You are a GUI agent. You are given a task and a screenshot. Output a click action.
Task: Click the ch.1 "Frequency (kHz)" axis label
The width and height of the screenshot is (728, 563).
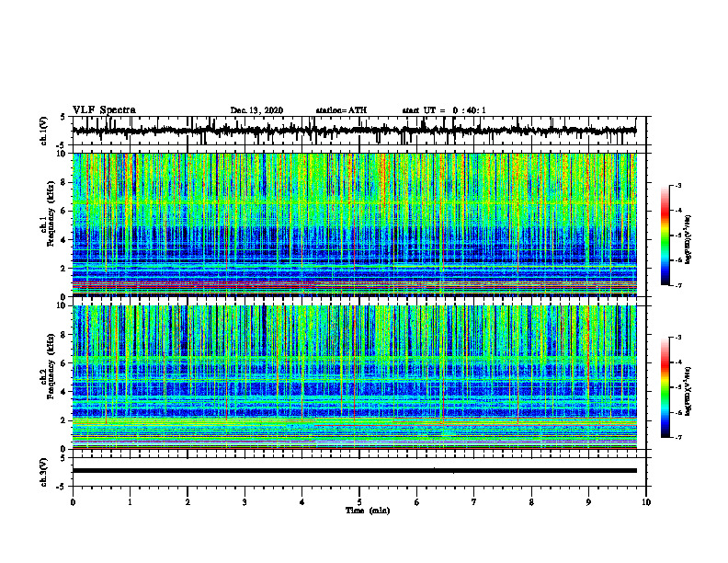tap(51, 213)
